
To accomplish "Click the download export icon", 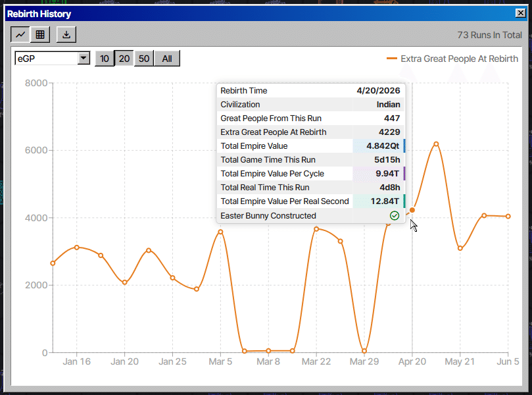I will point(66,35).
